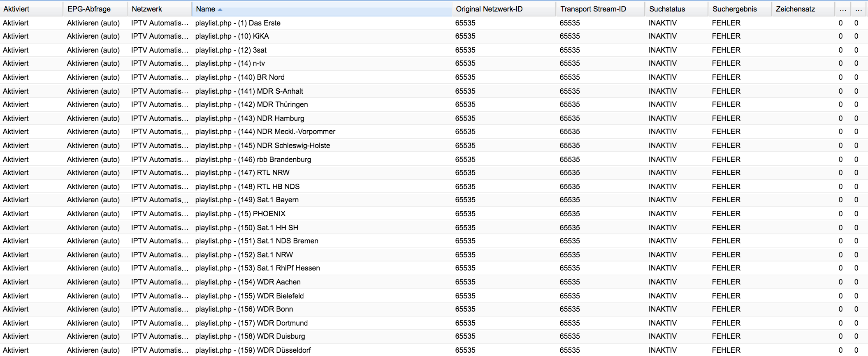Select row playlist.php - (1) Das Erste
Image resolution: width=868 pixels, height=356 pixels.
pyautogui.click(x=434, y=23)
